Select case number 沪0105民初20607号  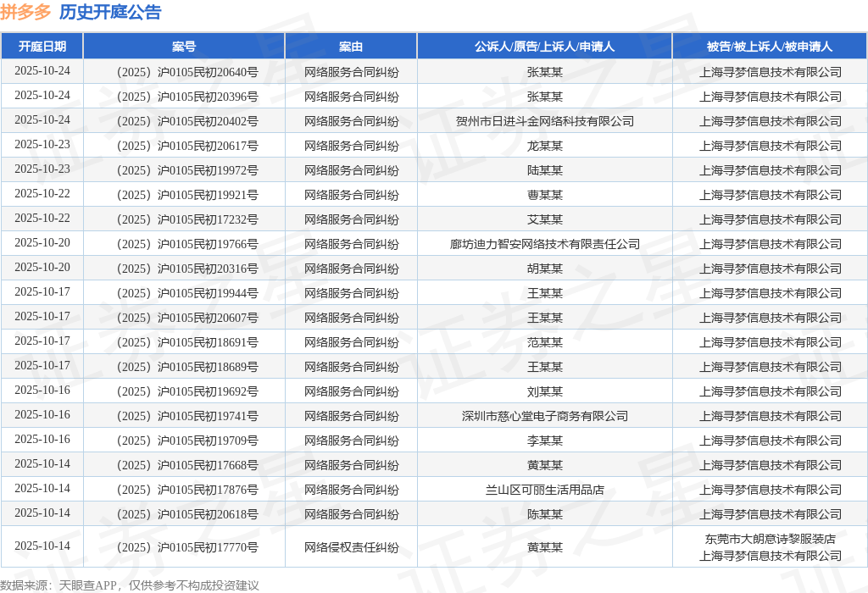pos(187,318)
